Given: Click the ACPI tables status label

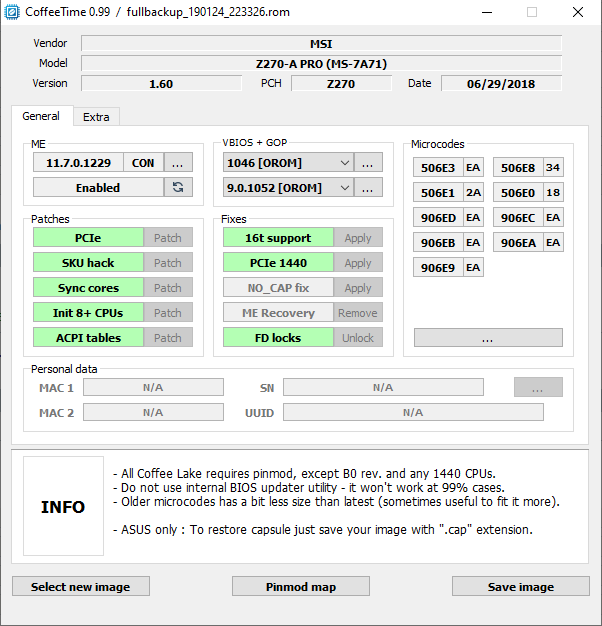Looking at the screenshot, I should 88,337.
